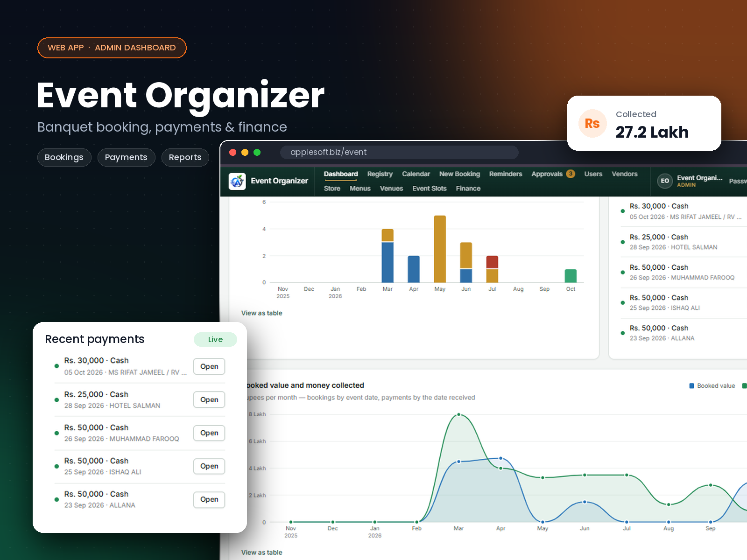Click the Booked value legend swatch
This screenshot has width=747, height=560.
click(692, 386)
